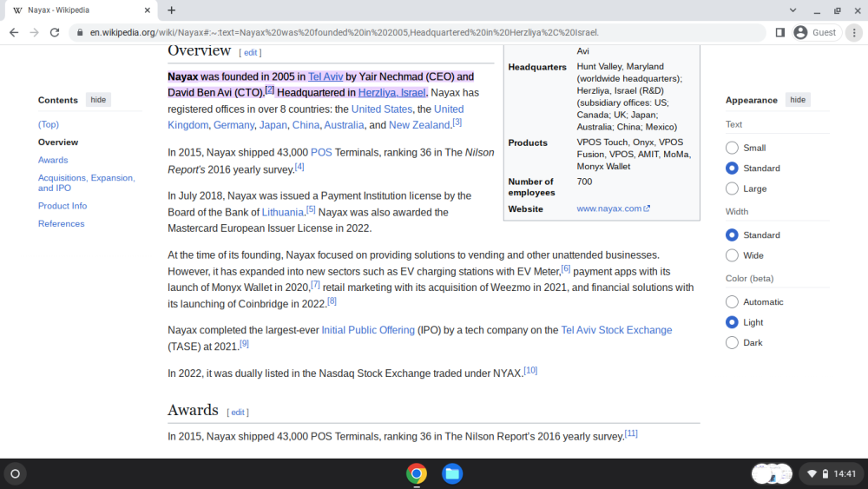Open the Guest profile button

(815, 33)
